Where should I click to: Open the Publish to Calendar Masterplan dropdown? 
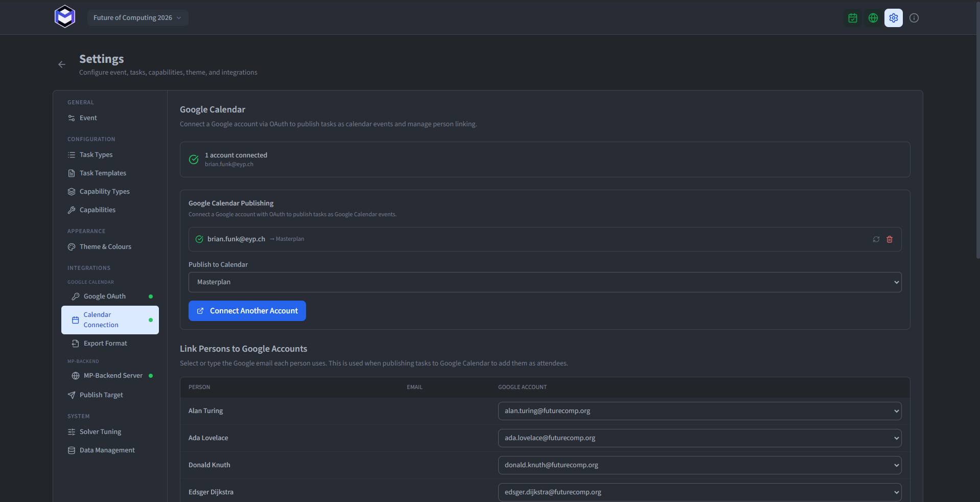pos(545,282)
